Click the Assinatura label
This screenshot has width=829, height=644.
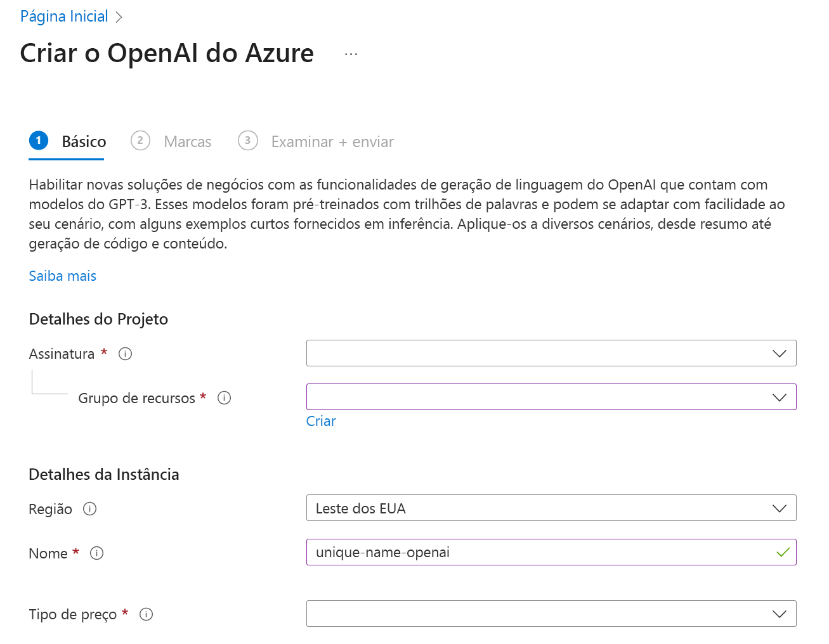pos(62,354)
